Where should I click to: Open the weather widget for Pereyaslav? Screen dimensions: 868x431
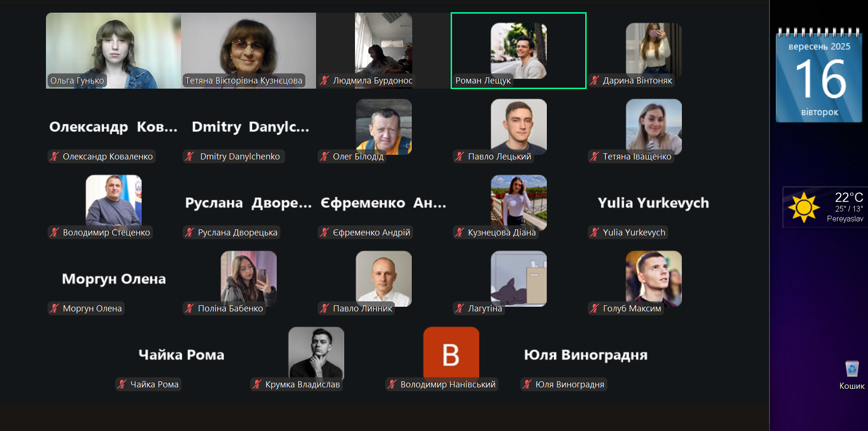825,207
